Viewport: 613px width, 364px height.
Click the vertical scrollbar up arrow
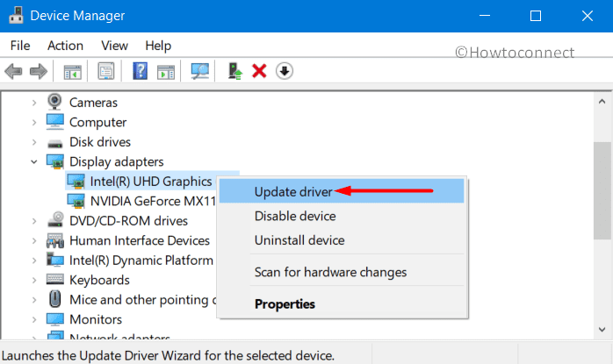pyautogui.click(x=602, y=102)
